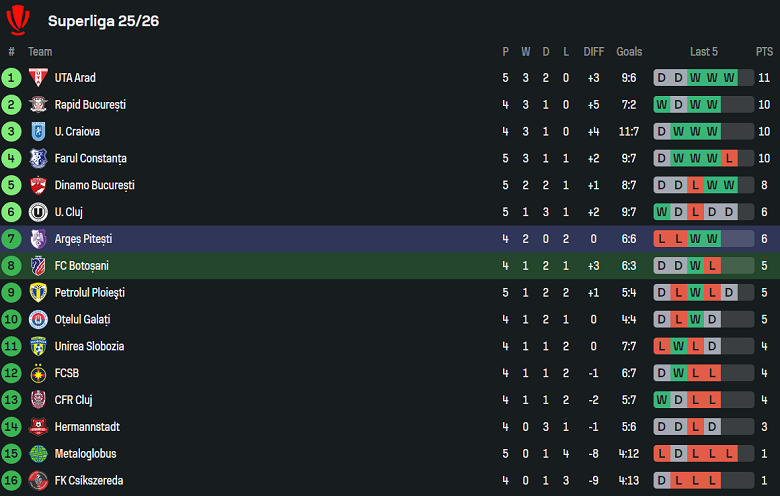Click the Hermannstadt club crest

38,427
